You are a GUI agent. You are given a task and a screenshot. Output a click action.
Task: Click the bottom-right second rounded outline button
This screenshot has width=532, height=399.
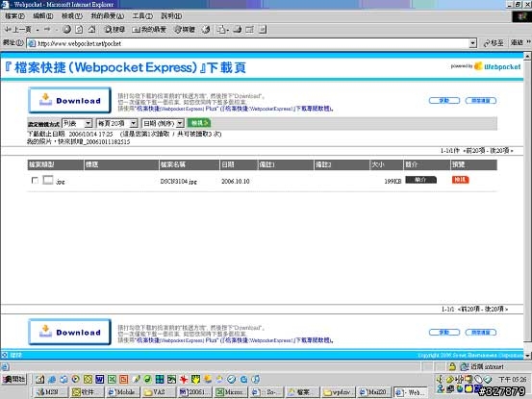click(480, 333)
